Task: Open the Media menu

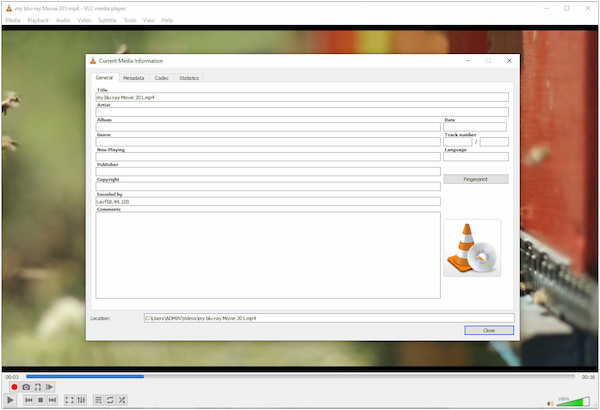Action: 13,20
